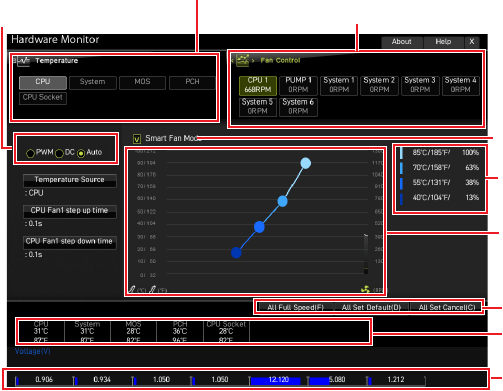Click the 0.934 voltage reading

[x=102, y=380]
